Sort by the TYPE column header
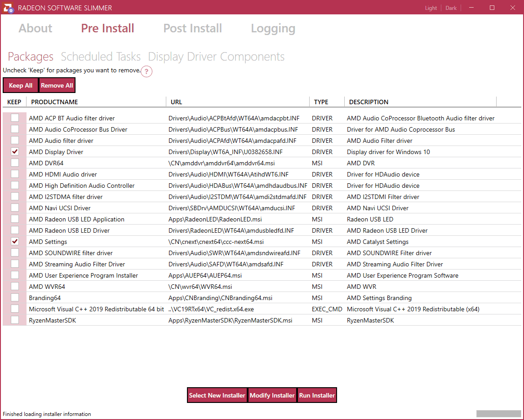 click(327, 102)
